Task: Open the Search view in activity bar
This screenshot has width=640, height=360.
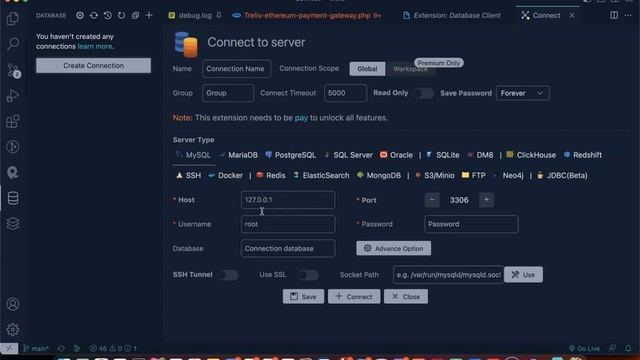Action: (13, 44)
